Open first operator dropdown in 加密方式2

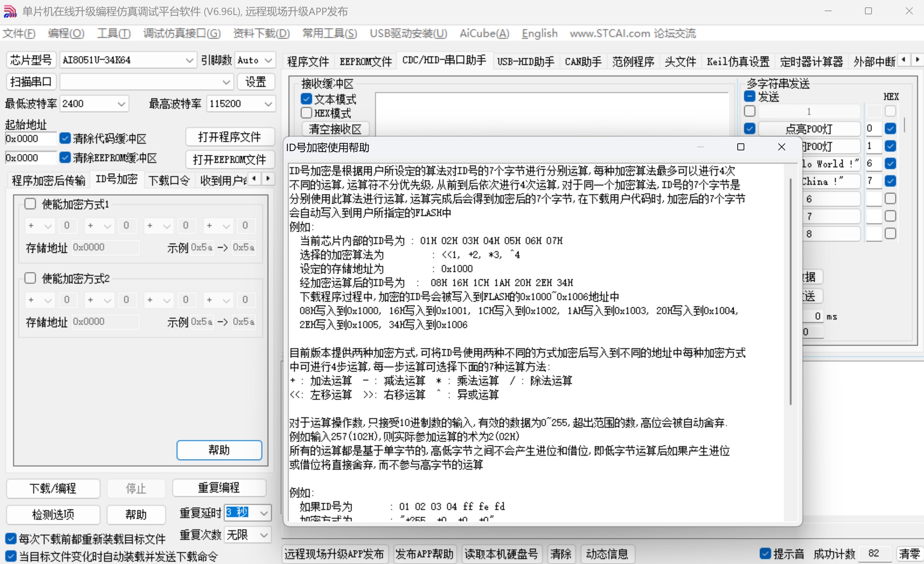tap(40, 300)
